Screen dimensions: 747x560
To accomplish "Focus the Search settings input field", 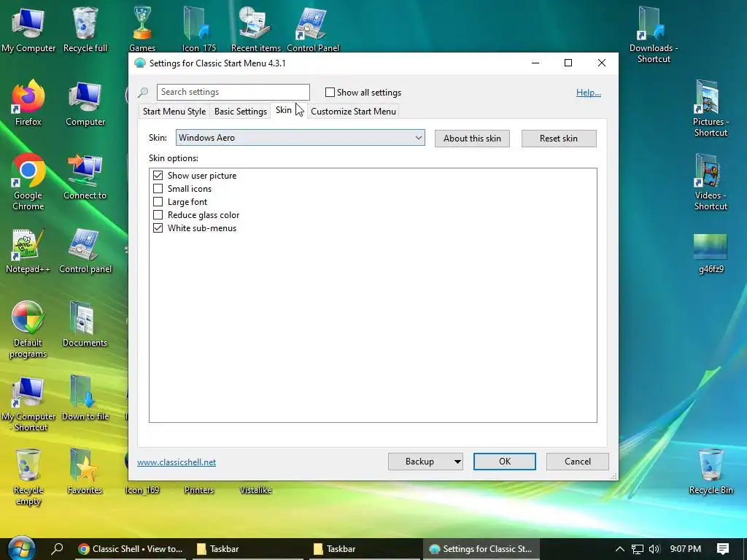I will [233, 92].
